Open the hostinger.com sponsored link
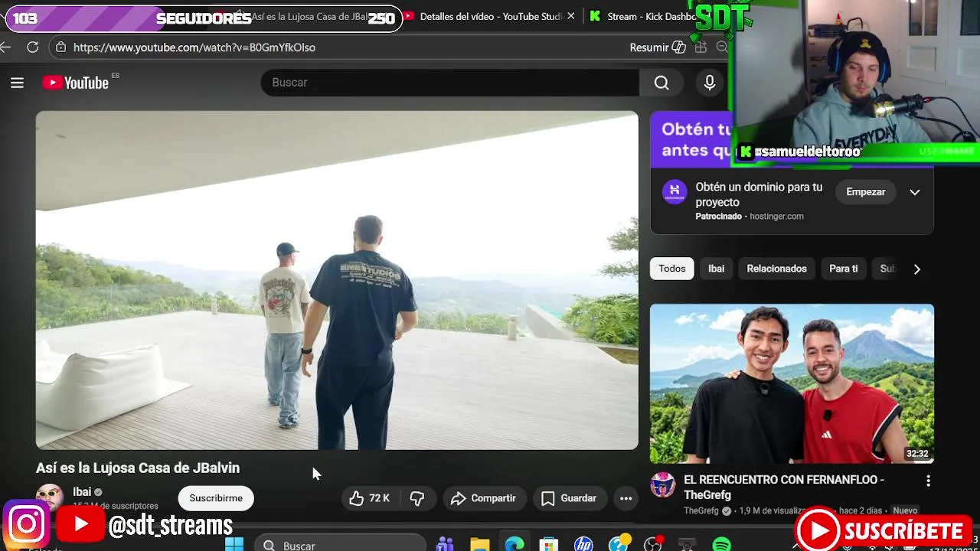This screenshot has width=980, height=551. point(776,217)
